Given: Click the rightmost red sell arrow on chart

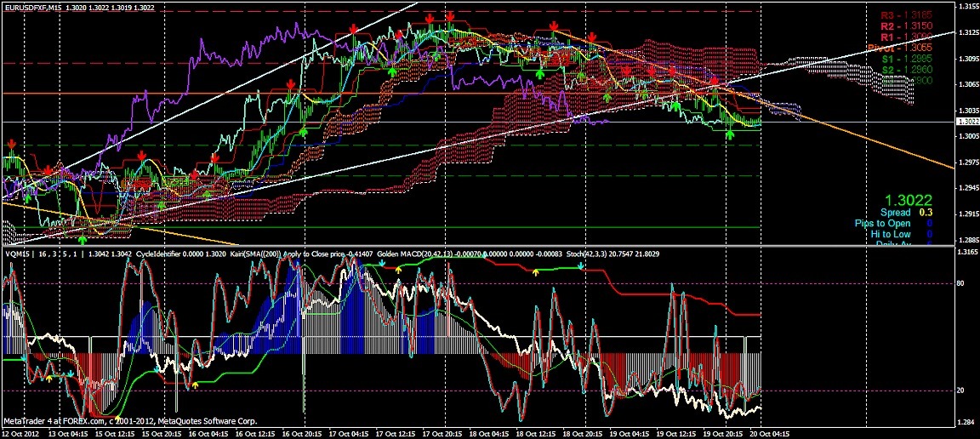Looking at the screenshot, I should 715,80.
